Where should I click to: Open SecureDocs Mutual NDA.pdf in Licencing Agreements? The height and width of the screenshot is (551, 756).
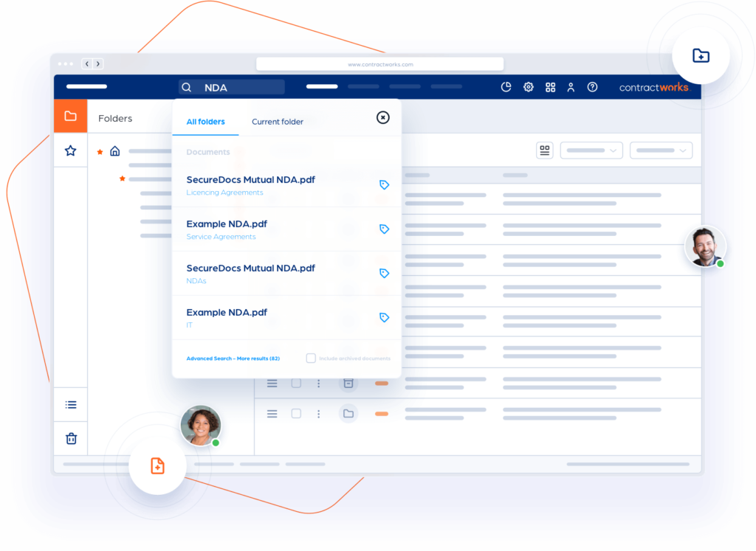click(250, 180)
